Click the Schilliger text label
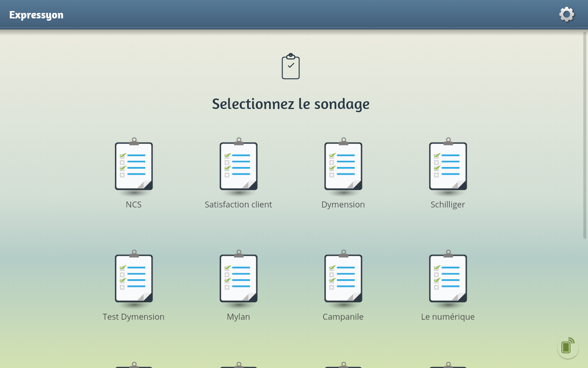 (x=448, y=205)
